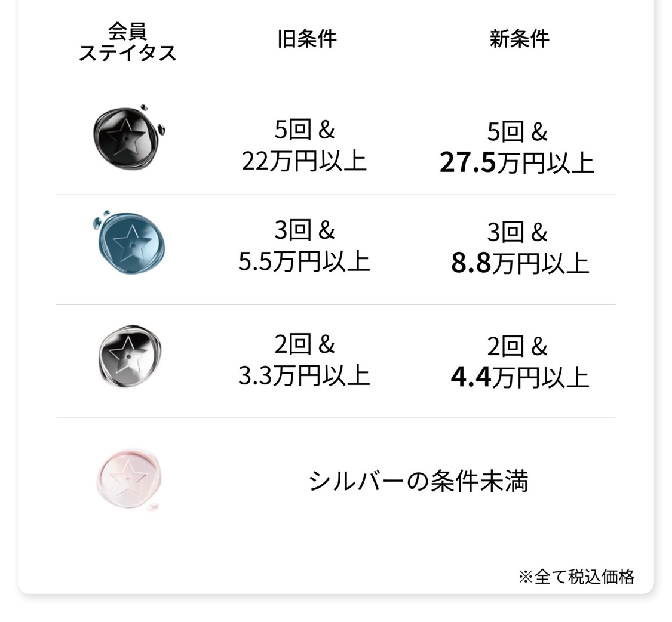Screen dimensions: 672x622
Task: Select the 新条件 column header
Action: (519, 39)
